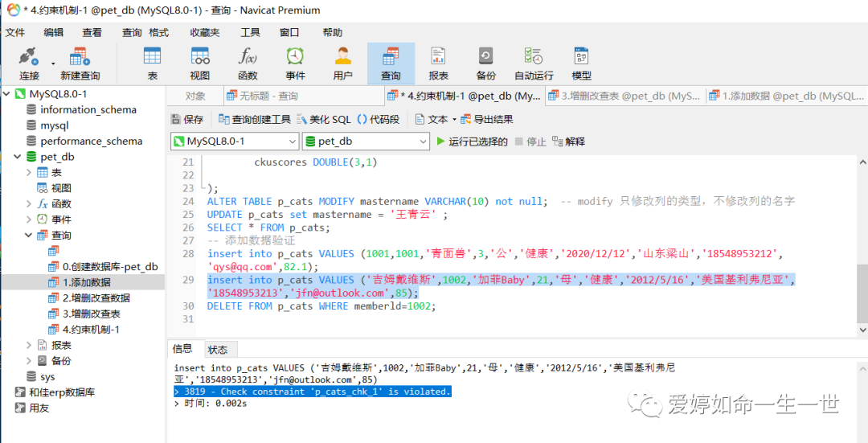868x443 pixels.
Task: Select the 视图 node under pet_db
Action: point(61,187)
